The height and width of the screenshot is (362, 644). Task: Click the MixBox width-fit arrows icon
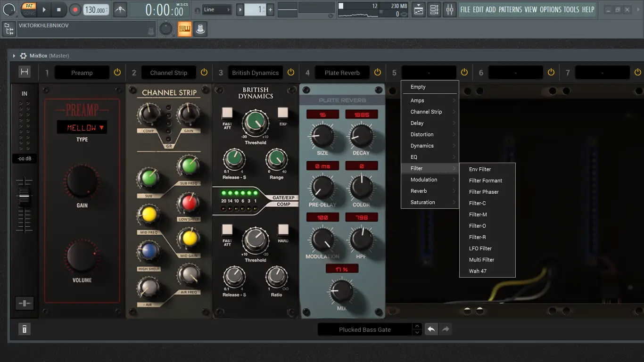[25, 72]
